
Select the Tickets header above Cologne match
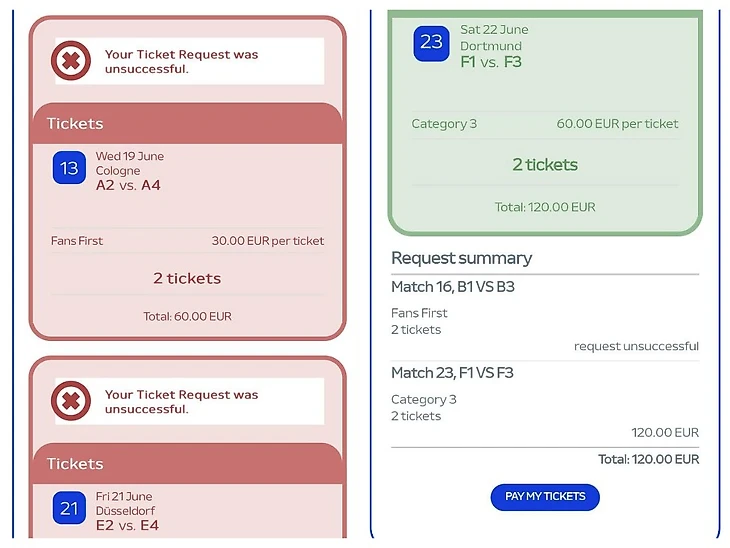click(75, 124)
